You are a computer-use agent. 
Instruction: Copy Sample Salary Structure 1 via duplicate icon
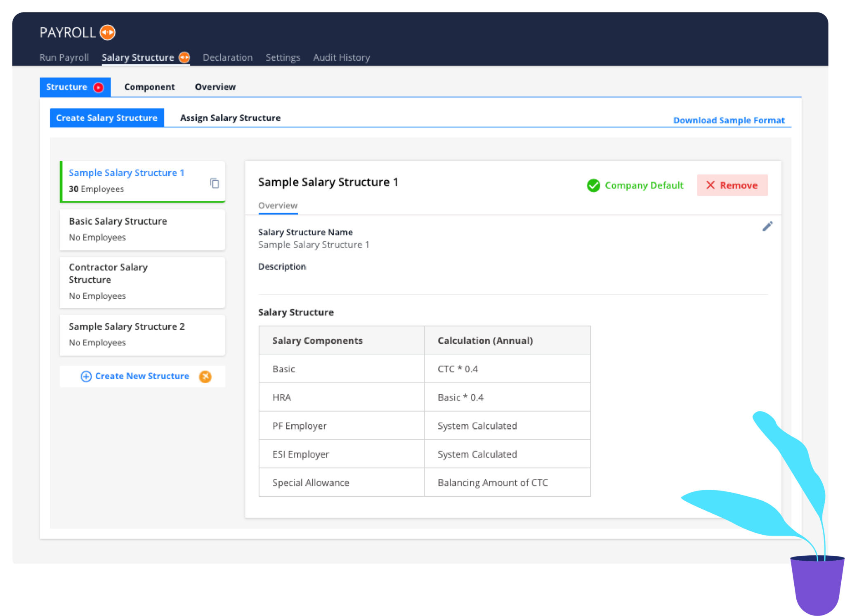(x=215, y=183)
